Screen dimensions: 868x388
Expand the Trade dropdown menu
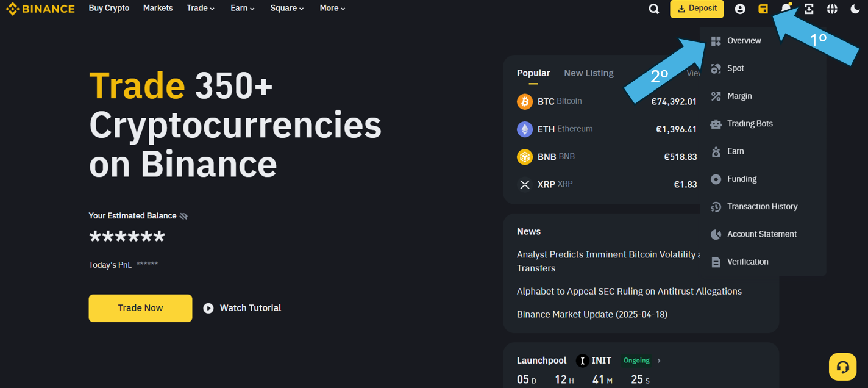pyautogui.click(x=201, y=9)
